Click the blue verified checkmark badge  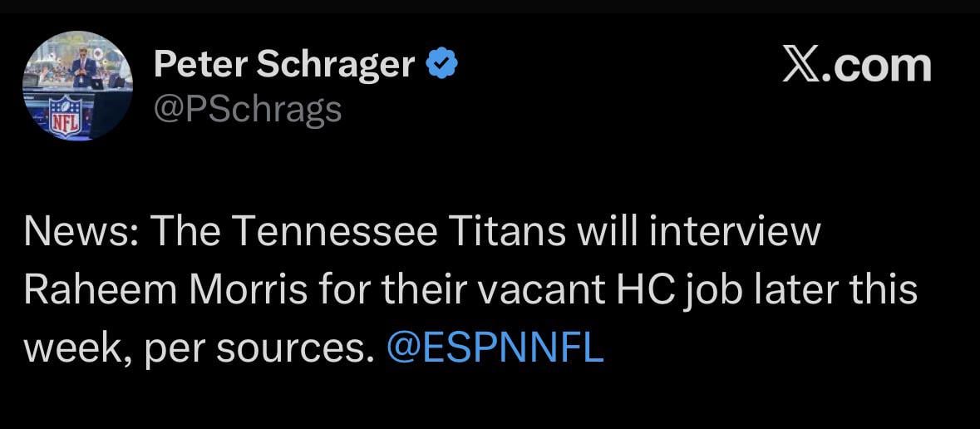point(441,65)
